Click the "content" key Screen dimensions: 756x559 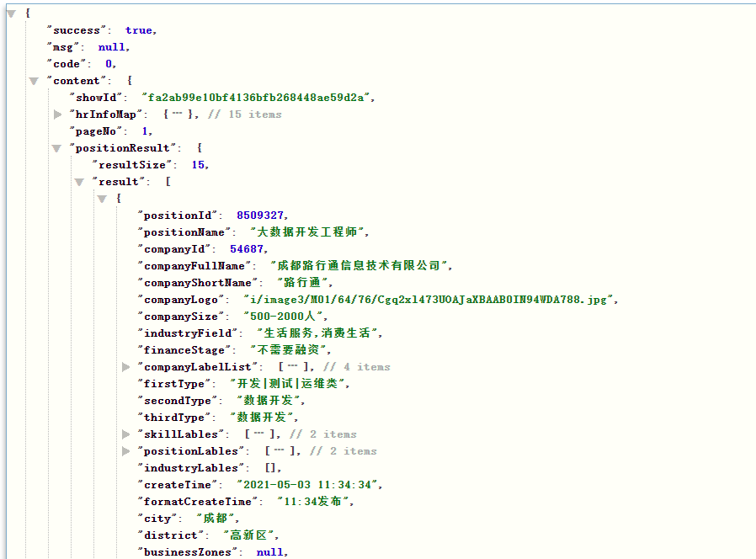pyautogui.click(x=76, y=81)
